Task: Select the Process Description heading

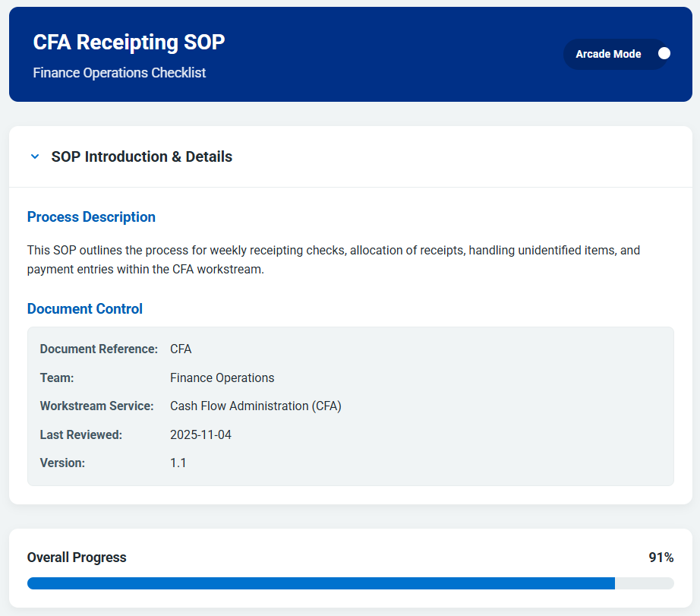Action: (91, 217)
